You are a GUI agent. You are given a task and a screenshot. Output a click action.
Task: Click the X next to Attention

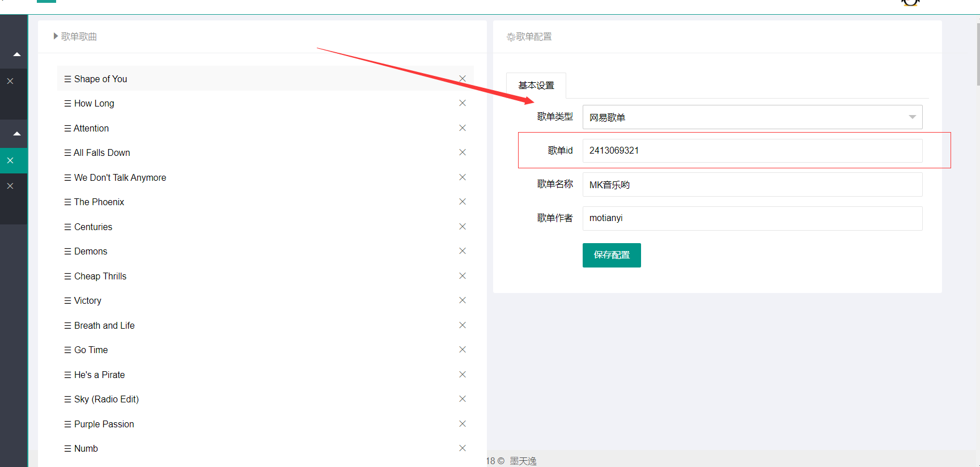click(463, 128)
